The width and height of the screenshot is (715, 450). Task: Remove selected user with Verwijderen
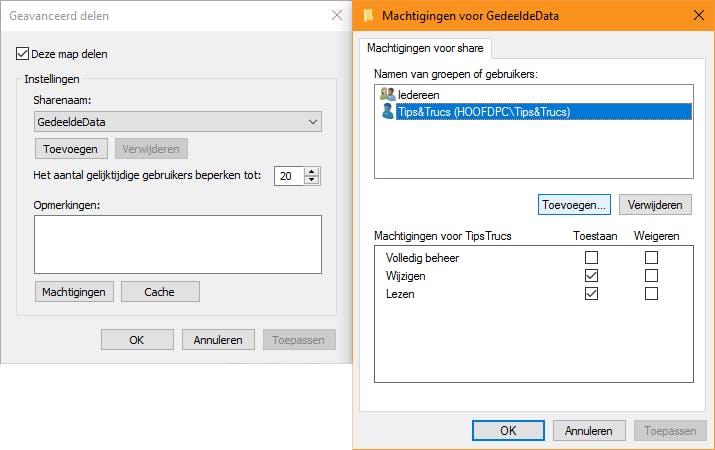655,204
